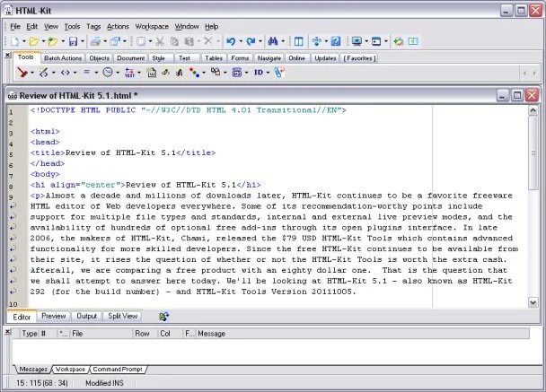Click the Redo arrow icon
The image size is (546, 392).
pyautogui.click(x=251, y=41)
